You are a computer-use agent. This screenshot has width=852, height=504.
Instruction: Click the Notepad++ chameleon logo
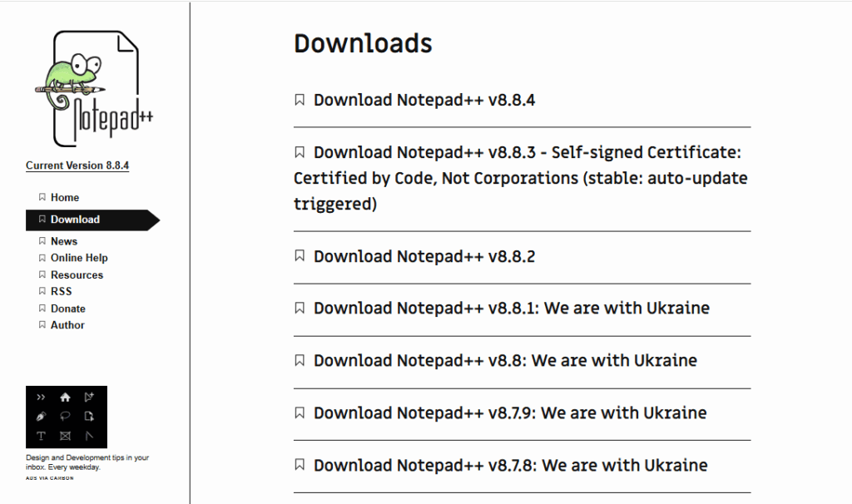tap(92, 87)
